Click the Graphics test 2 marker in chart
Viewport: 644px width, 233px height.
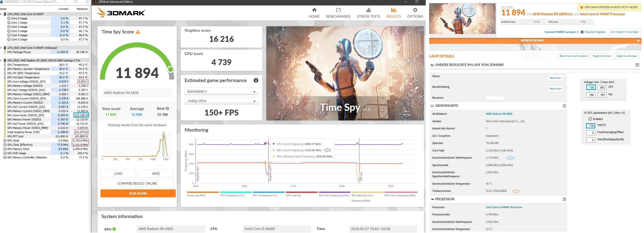(x=270, y=173)
